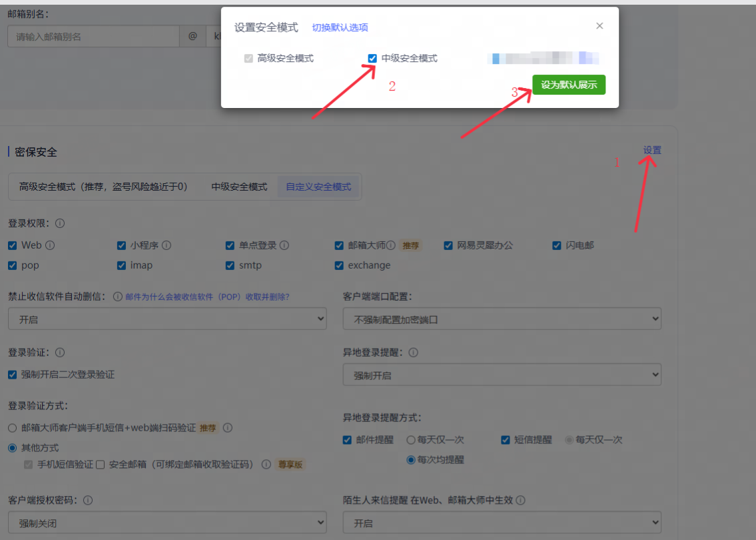
Task: Toggle the exchange checkbox
Action: point(339,265)
